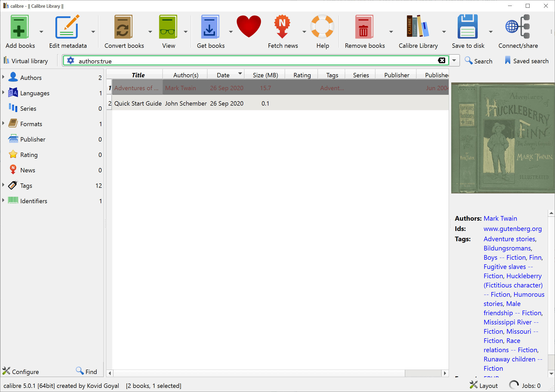Open the Edit metadata dropdown arrow
The height and width of the screenshot is (392, 555).
(93, 32)
